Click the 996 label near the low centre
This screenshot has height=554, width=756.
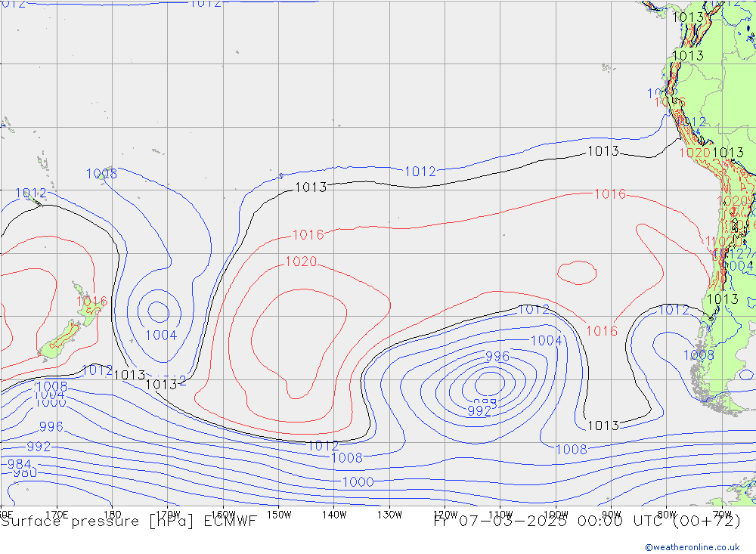click(x=497, y=356)
